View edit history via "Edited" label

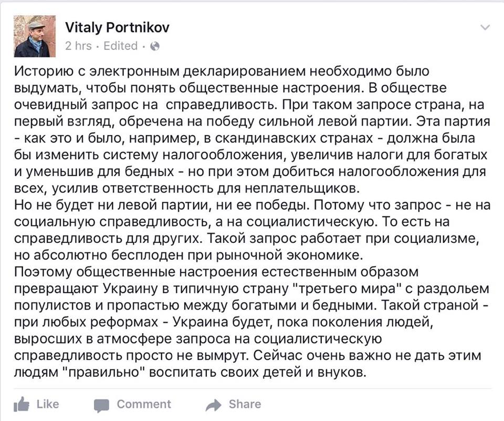tap(120, 46)
